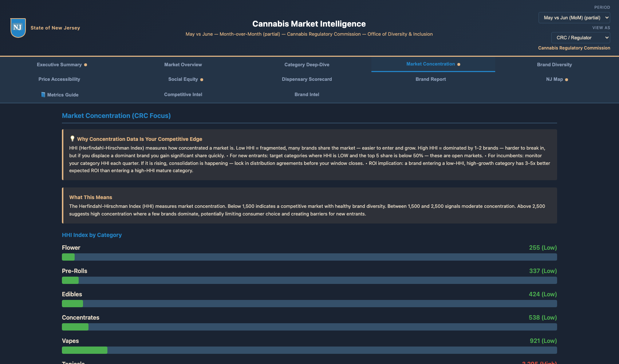Click the Flower HHI progress bar
The image size is (619, 364).
pyautogui.click(x=309, y=257)
